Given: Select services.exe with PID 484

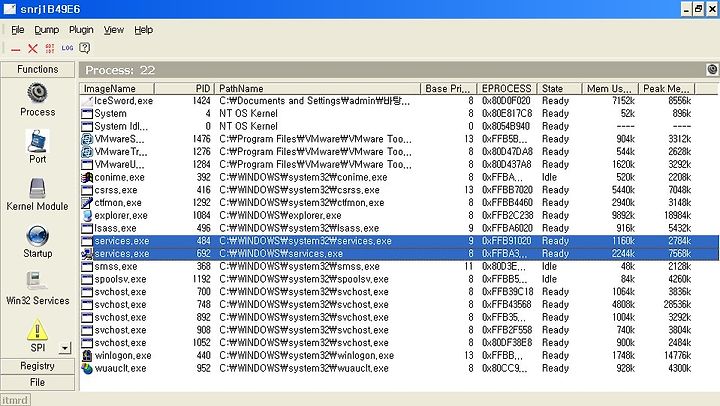Looking at the screenshot, I should pyautogui.click(x=399, y=241).
